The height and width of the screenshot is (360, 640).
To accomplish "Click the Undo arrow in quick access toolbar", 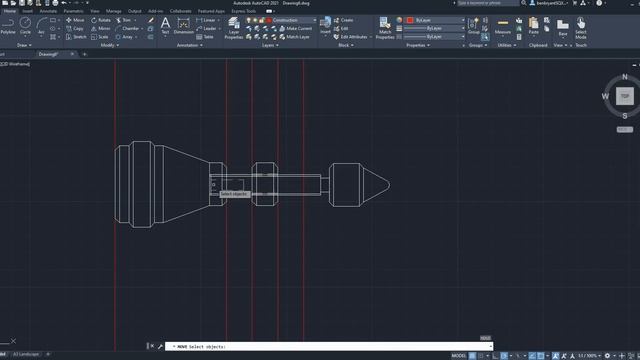I will [x=64, y=3].
